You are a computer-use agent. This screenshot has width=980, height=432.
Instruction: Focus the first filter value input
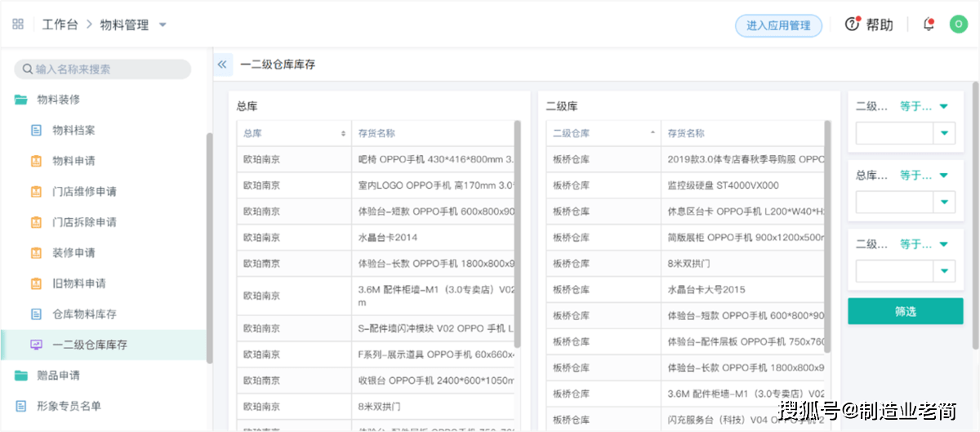pyautogui.click(x=894, y=133)
